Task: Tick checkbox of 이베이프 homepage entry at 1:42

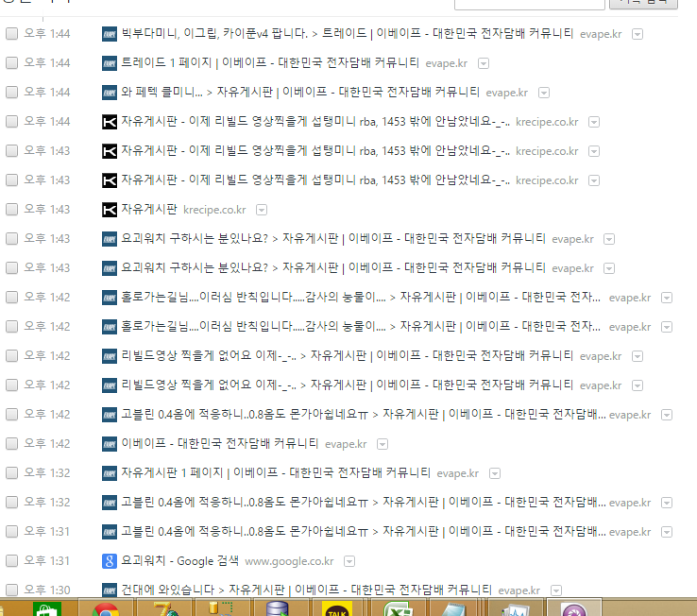Action: (11, 444)
